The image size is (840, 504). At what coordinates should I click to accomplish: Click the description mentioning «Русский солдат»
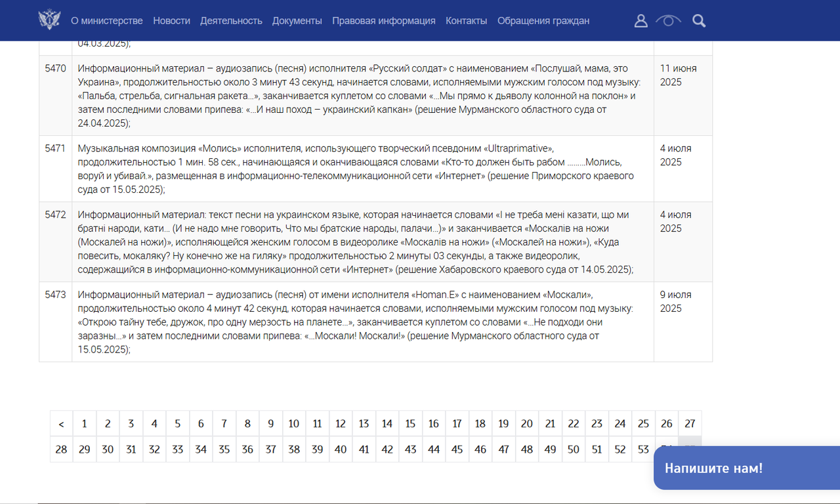pos(363,95)
